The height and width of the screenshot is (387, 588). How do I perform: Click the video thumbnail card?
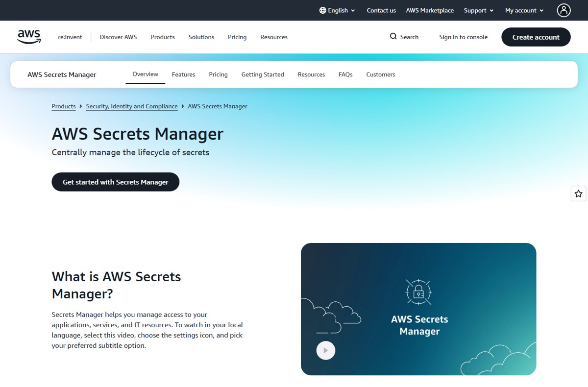(418, 309)
